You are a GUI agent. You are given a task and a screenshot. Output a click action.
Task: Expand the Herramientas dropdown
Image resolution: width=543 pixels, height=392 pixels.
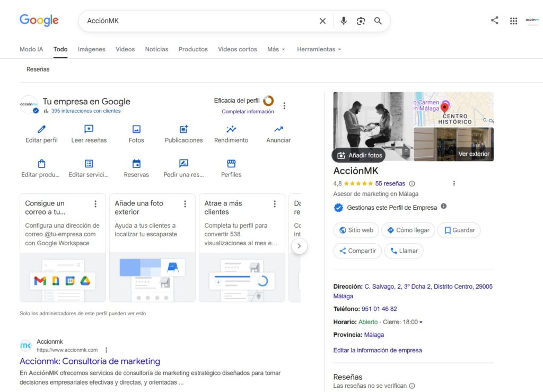(x=319, y=49)
